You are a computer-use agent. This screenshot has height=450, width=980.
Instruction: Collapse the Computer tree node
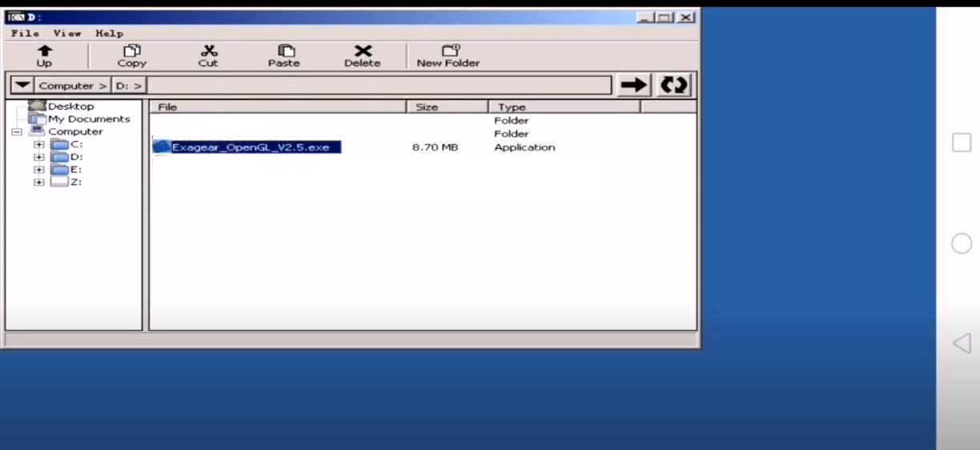tap(16, 132)
